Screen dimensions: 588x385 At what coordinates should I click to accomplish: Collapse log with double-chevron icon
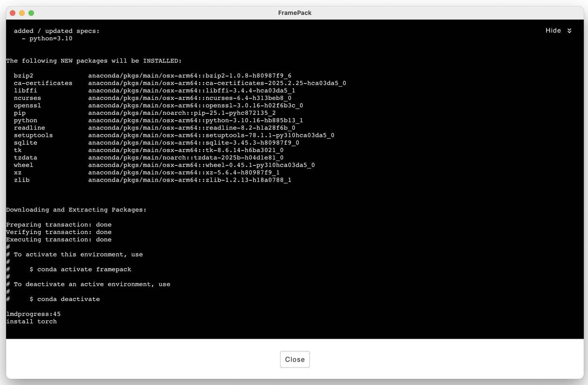pos(569,31)
